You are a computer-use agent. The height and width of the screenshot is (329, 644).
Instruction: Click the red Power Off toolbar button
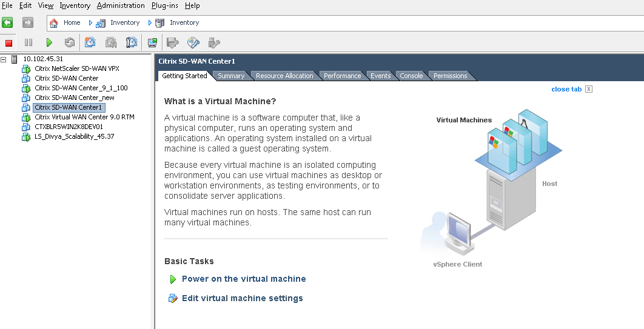[x=8, y=42]
